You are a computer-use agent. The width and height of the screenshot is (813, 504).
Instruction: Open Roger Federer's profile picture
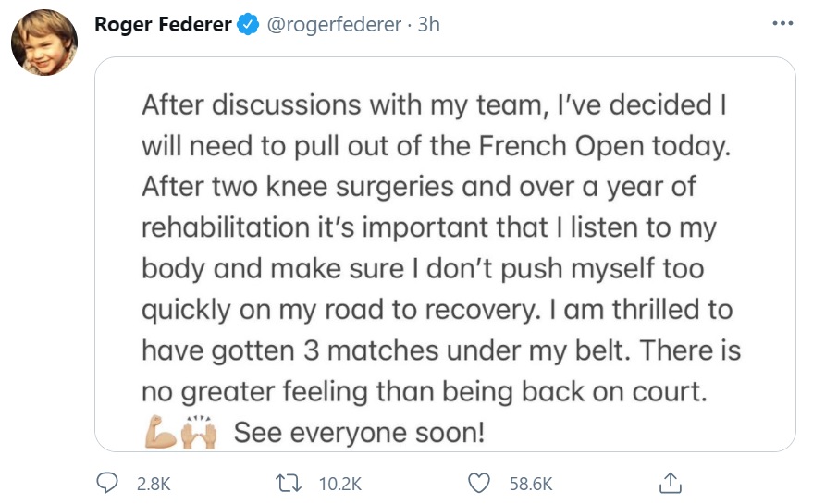click(x=43, y=43)
